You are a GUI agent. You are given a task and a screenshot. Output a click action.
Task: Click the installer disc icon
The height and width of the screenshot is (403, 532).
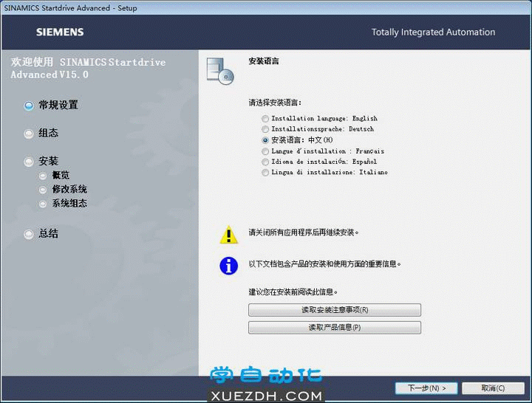click(220, 71)
